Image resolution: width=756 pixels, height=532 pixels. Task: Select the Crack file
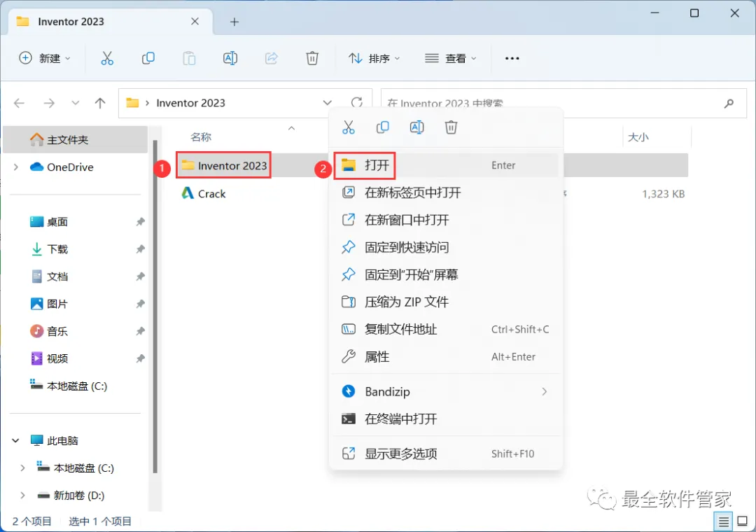[x=204, y=193]
